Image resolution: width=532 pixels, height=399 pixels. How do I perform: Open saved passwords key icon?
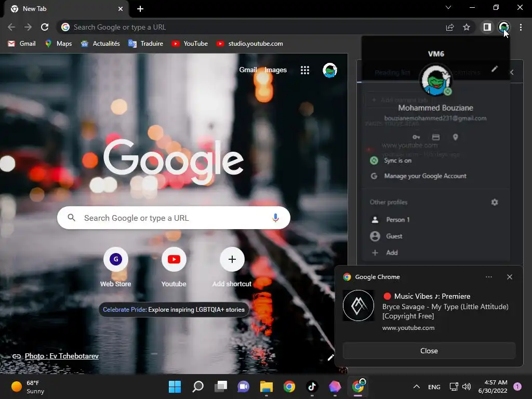pyautogui.click(x=416, y=137)
